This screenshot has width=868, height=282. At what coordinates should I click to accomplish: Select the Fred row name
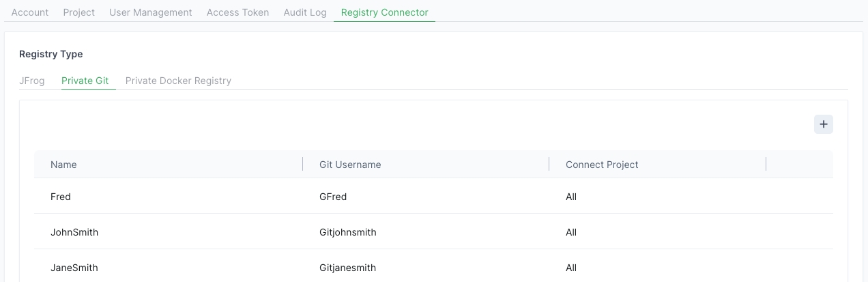[x=61, y=197]
